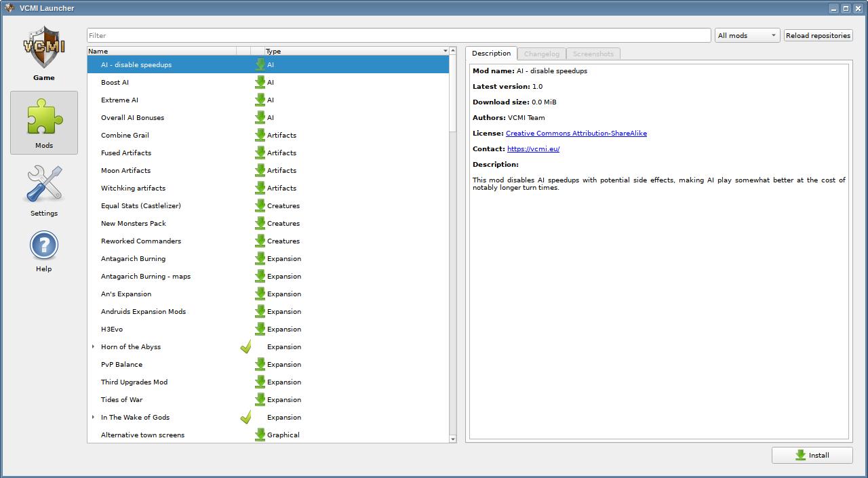Toggle the Horn of the Abyss checkmark
Image resolution: width=868 pixels, height=478 pixels.
click(245, 346)
